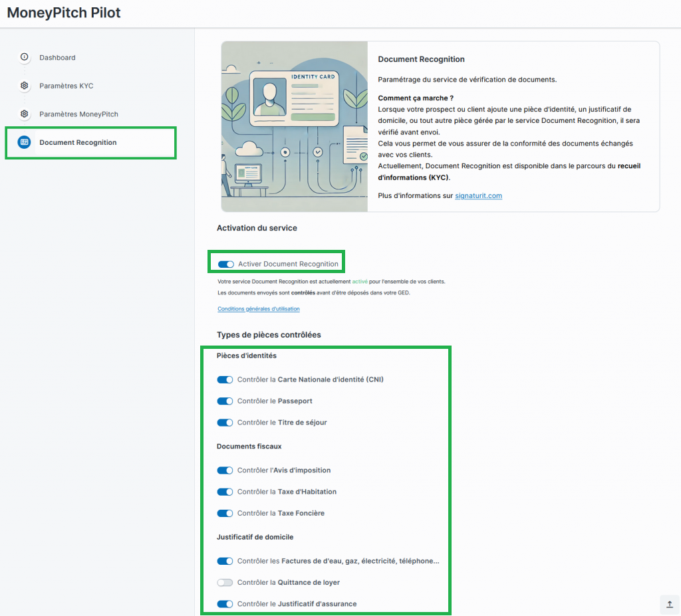Open the Paramètres KYC menu item
Image resolution: width=681 pixels, height=616 pixels.
[66, 86]
